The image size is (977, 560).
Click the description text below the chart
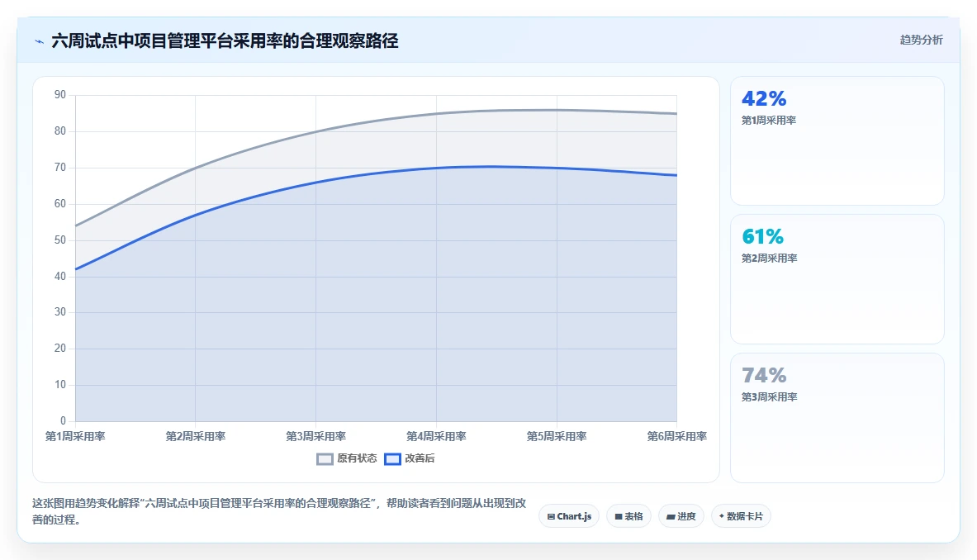[279, 511]
